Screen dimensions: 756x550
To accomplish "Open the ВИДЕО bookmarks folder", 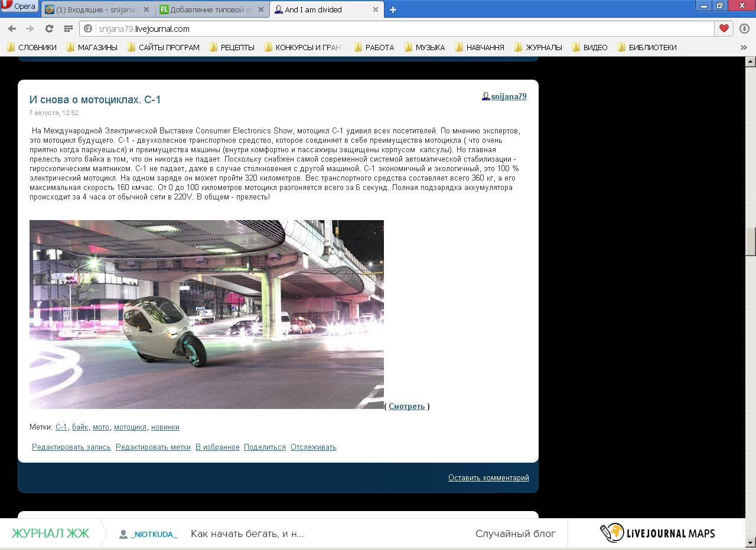I will pos(589,47).
